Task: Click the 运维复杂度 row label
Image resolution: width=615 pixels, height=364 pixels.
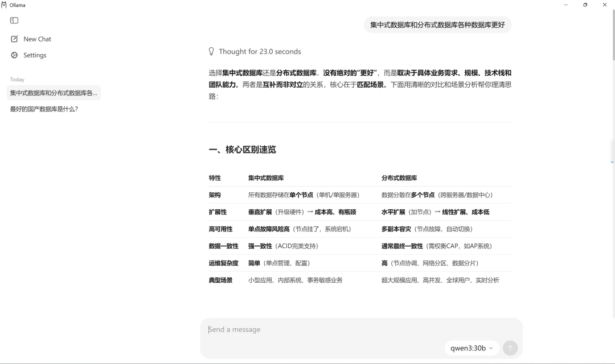Action: [x=224, y=263]
